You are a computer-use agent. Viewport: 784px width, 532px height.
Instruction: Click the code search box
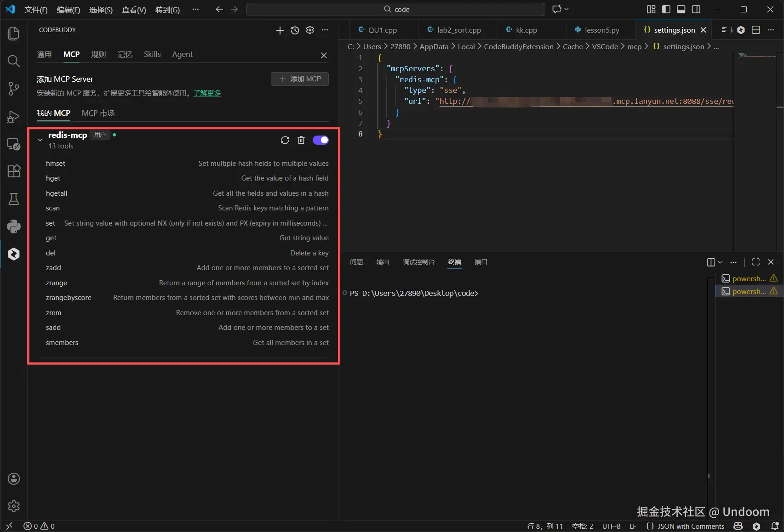click(x=396, y=9)
